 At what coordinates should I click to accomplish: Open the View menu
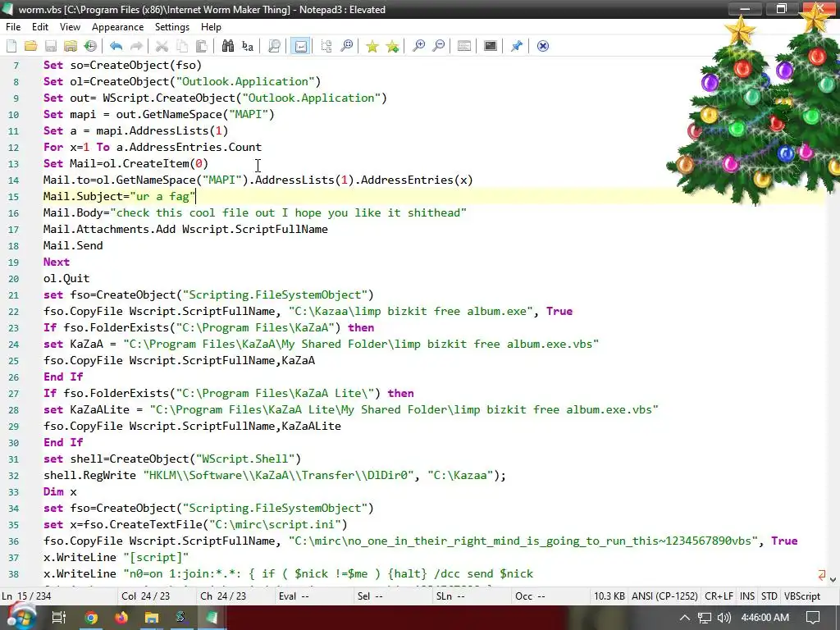coord(71,27)
